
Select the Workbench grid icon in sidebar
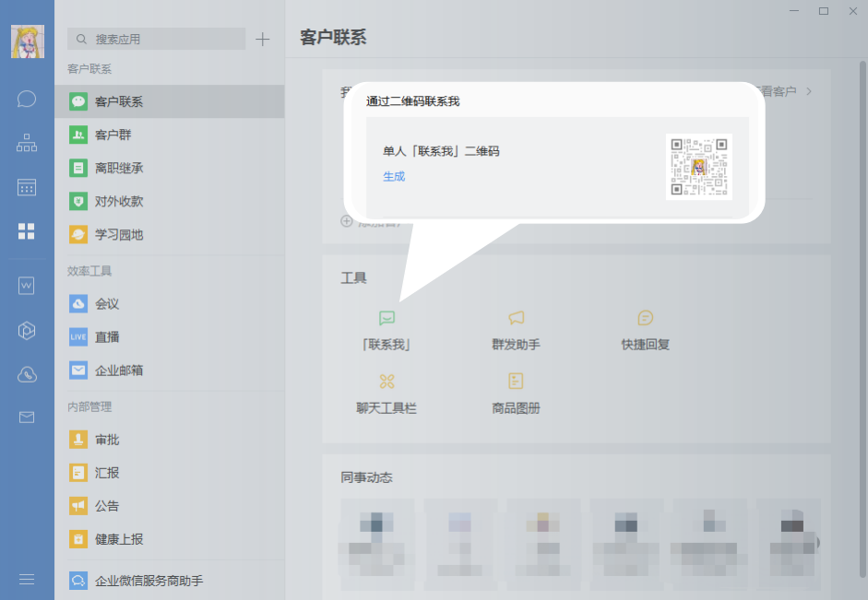27,231
